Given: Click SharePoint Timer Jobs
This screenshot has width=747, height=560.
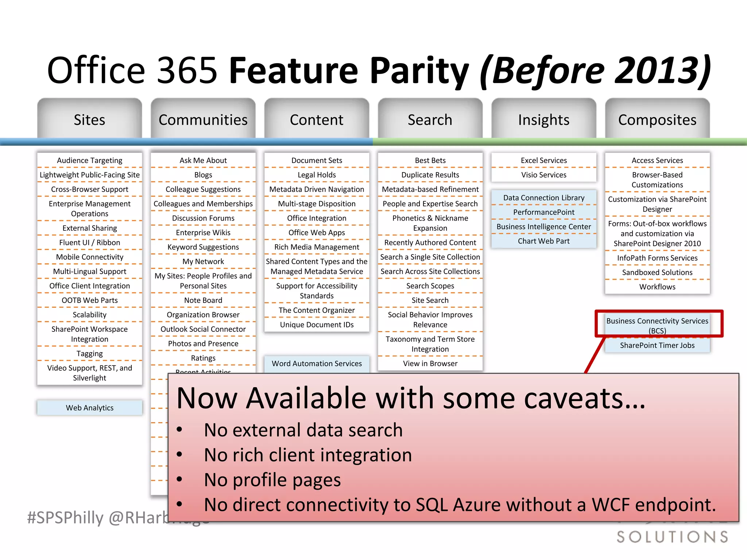Looking at the screenshot, I should [x=657, y=345].
